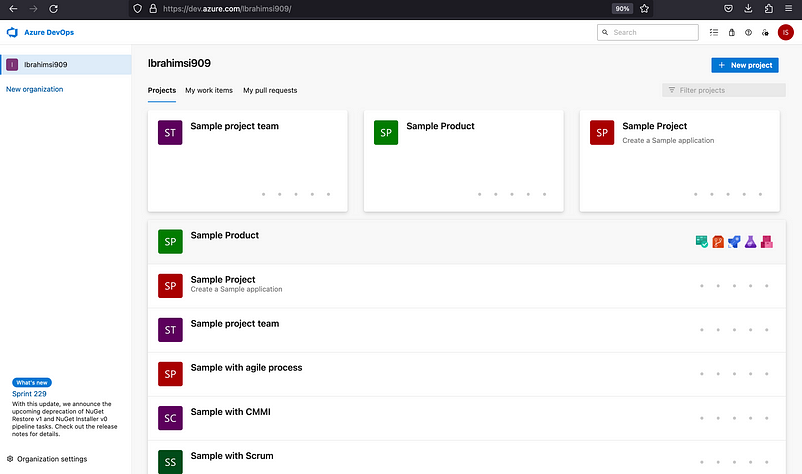Click the 90% zoom level indicator
802x474 pixels.
[x=622, y=9]
